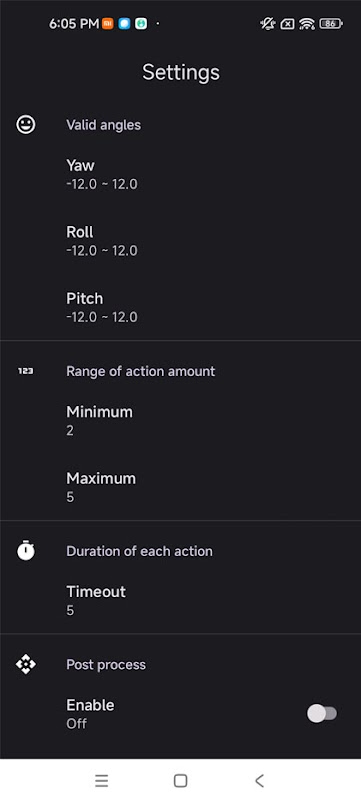Open the Yaw angle setting
Screen dimensions: 361x800
[x=180, y=174]
